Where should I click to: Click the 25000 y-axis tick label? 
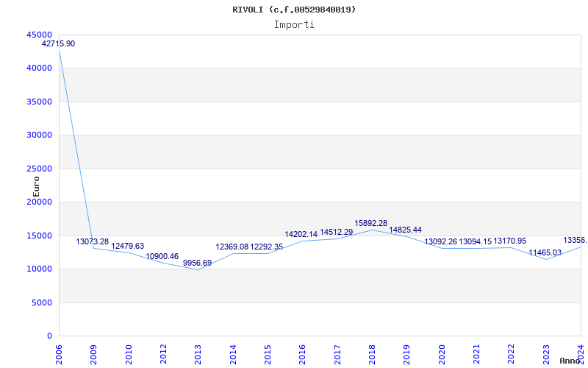(x=40, y=169)
